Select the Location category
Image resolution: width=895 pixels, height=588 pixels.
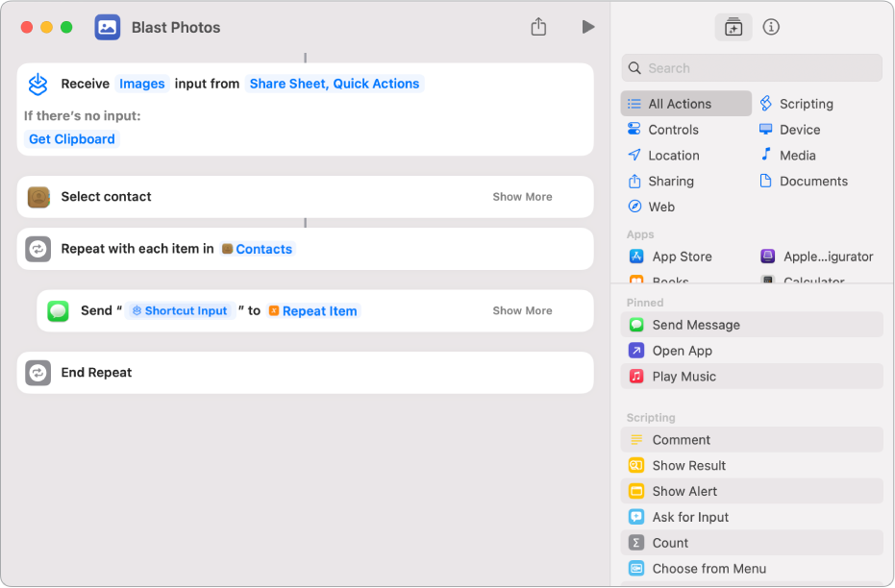click(x=663, y=155)
